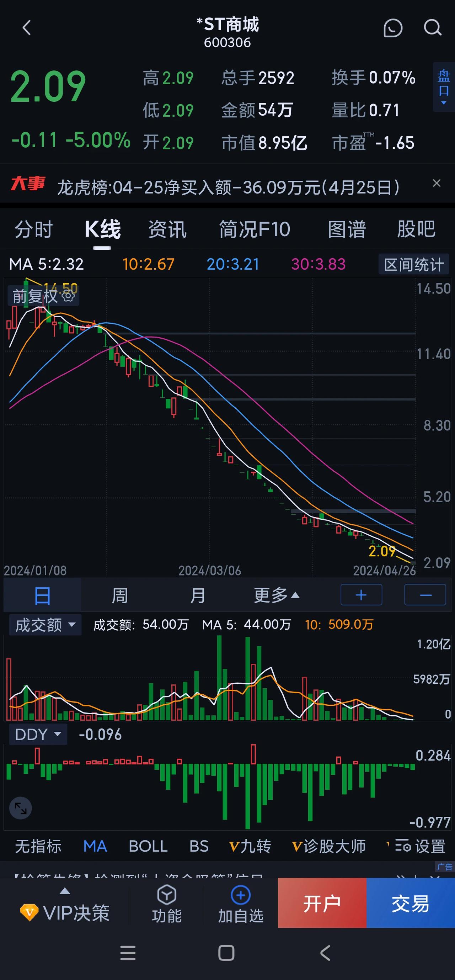Open 前复权 adjustment settings gear
Image resolution: width=455 pixels, height=980 pixels.
[68, 296]
